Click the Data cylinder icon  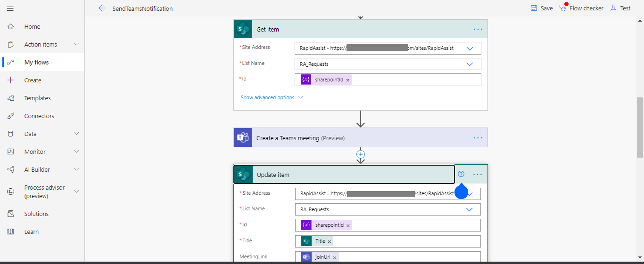11,134
